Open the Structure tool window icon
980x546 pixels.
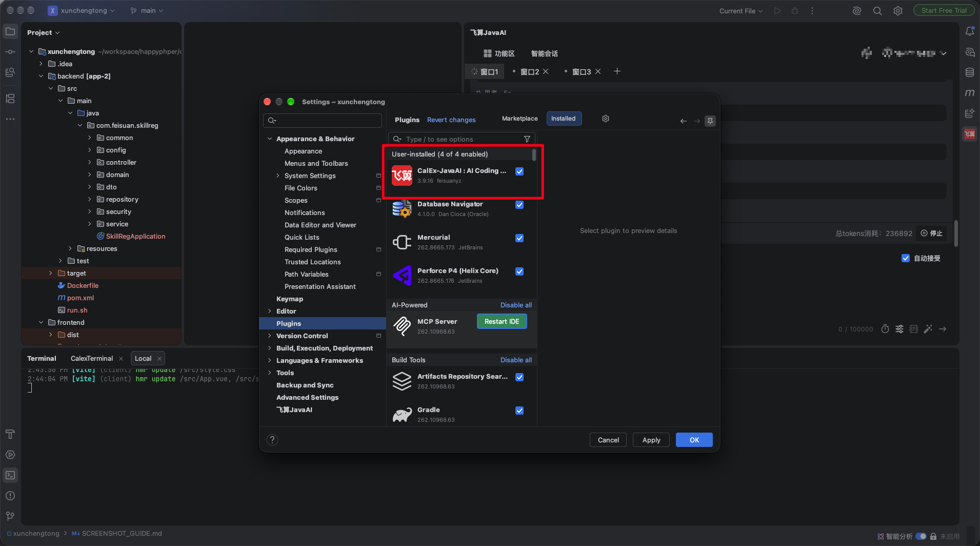point(10,98)
